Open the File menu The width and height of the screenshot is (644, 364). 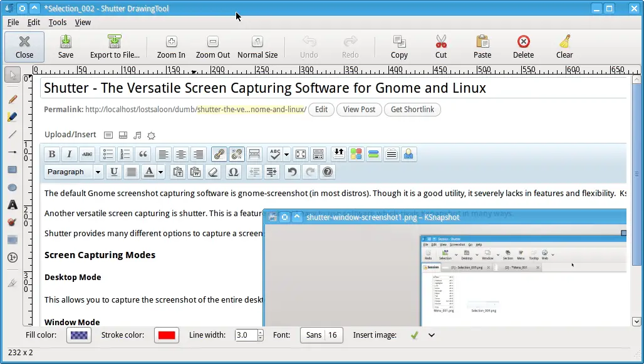point(13,22)
